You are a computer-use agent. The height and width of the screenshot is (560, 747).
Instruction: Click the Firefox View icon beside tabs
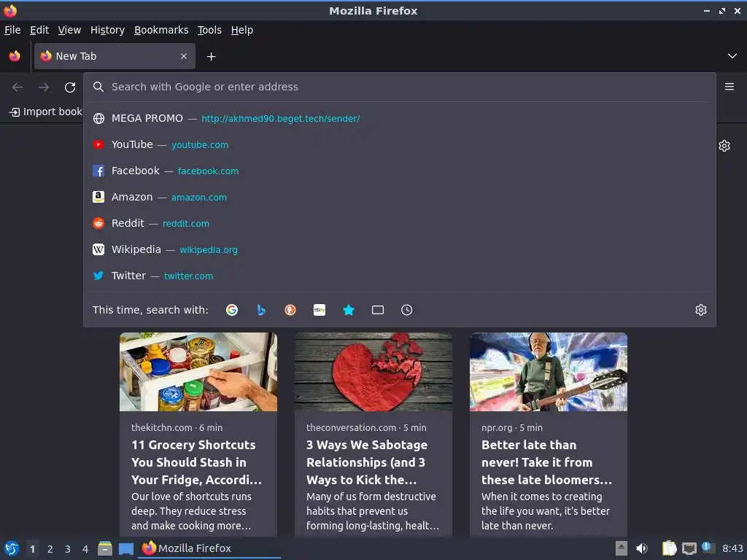(15, 56)
